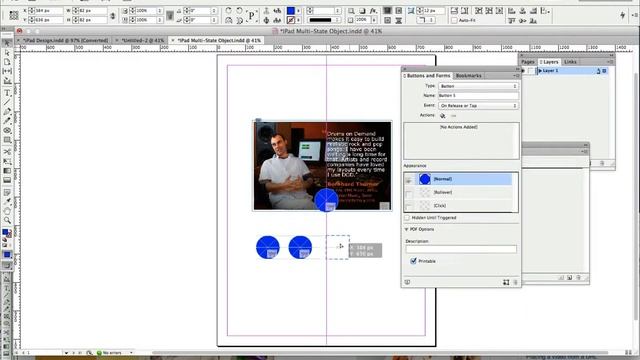The height and width of the screenshot is (360, 640).
Task: Switch to the Pages panel tab
Action: (527, 62)
